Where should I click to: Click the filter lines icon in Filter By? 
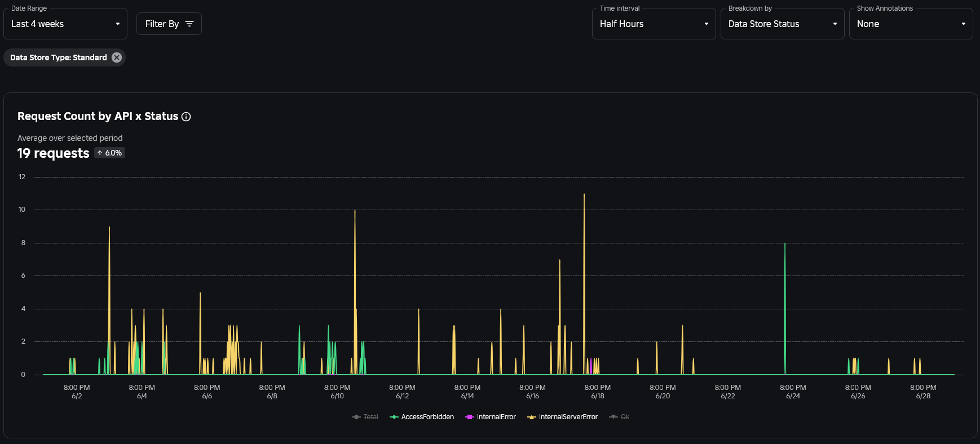coord(189,24)
